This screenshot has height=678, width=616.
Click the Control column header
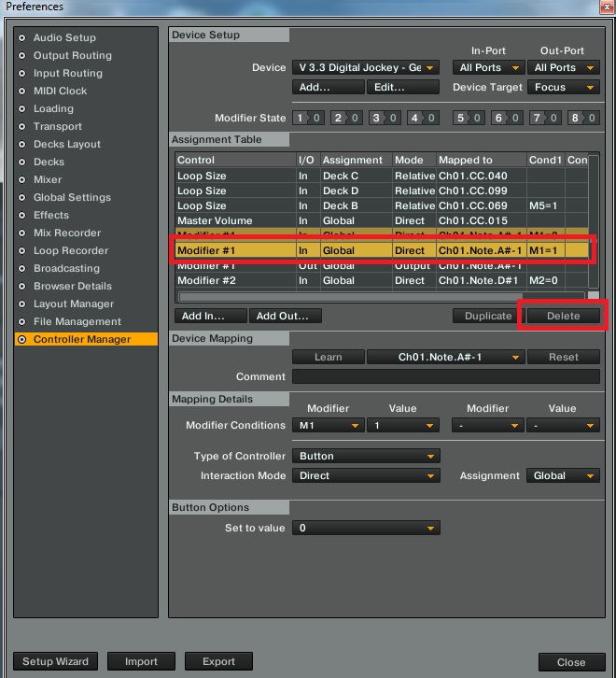click(235, 160)
